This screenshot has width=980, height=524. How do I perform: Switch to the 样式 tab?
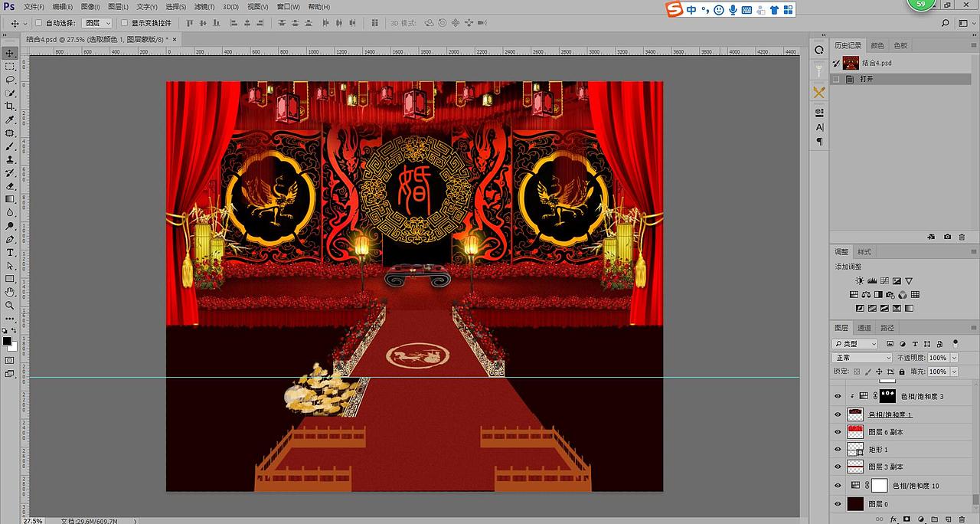tap(864, 252)
